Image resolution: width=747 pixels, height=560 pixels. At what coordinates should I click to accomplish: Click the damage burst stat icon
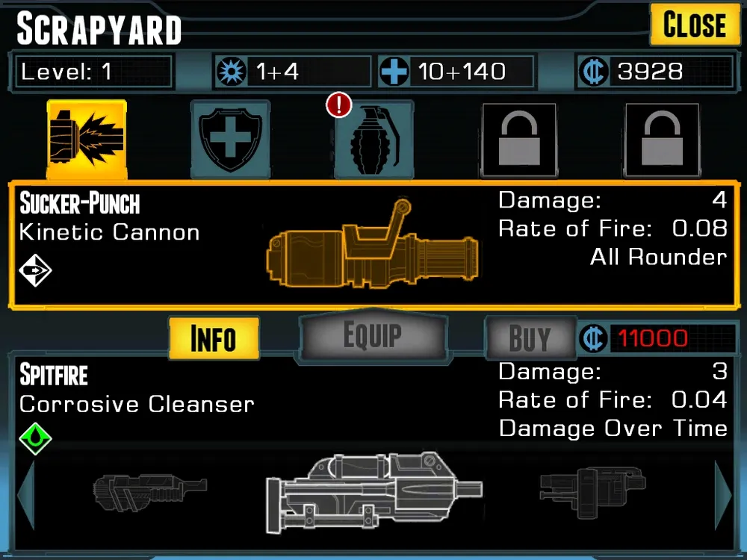[x=231, y=72]
